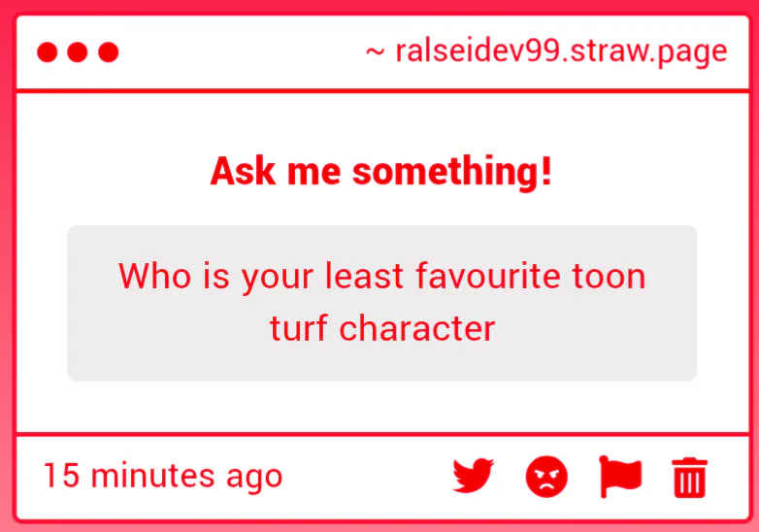Delete the question using the trash icon
This screenshot has height=532, width=759.
[x=690, y=478]
